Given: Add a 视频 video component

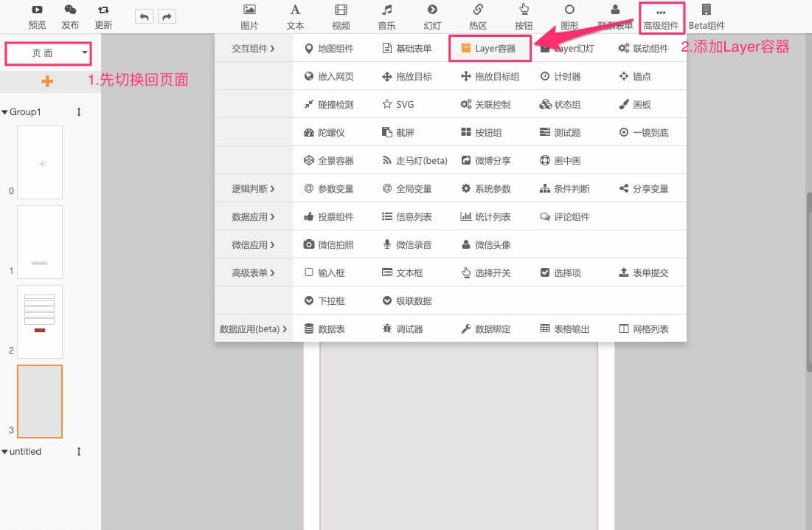Looking at the screenshot, I should point(341,16).
